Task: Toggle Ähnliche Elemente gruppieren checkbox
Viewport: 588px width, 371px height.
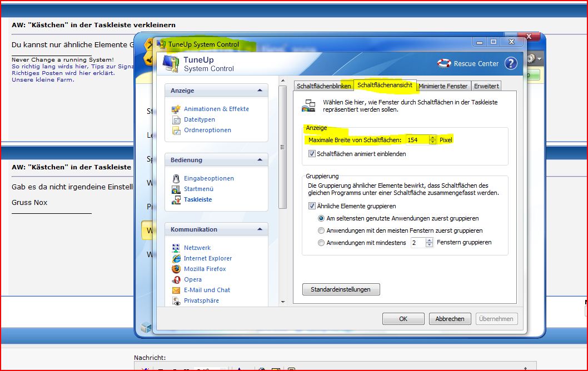Action: [x=312, y=205]
